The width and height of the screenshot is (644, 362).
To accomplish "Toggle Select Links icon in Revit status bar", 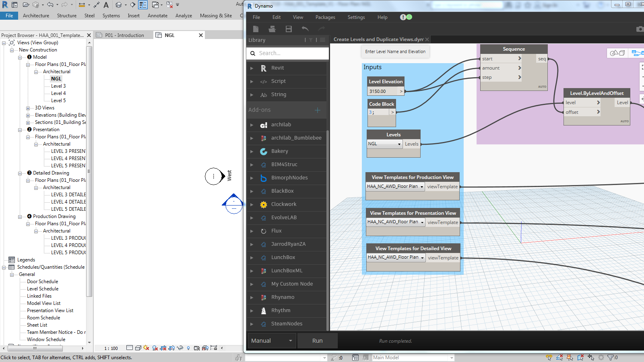I will coord(549,357).
